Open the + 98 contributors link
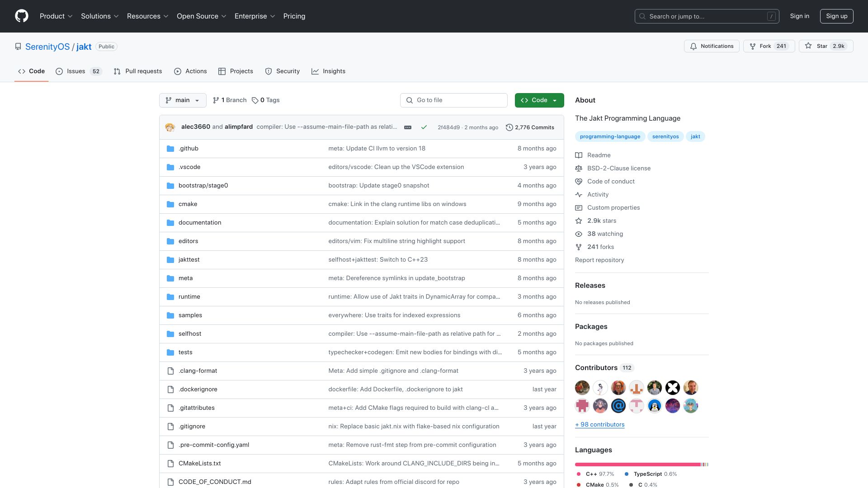Image resolution: width=868 pixels, height=488 pixels. (x=600, y=425)
